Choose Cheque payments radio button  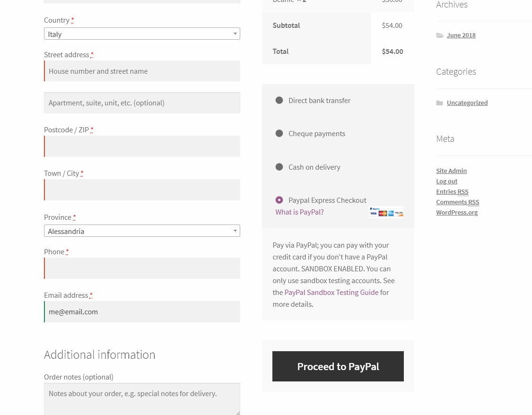(x=279, y=133)
